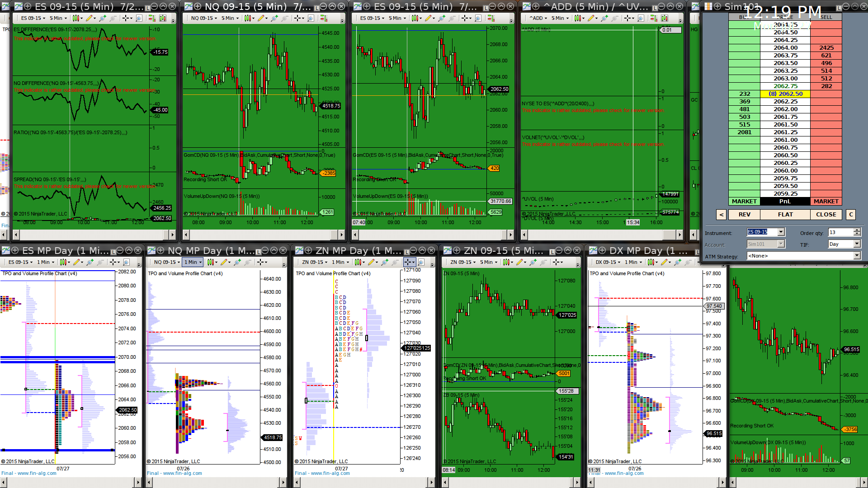Open ES 09-15 instrument menu in ES MP Day chart

pos(20,262)
